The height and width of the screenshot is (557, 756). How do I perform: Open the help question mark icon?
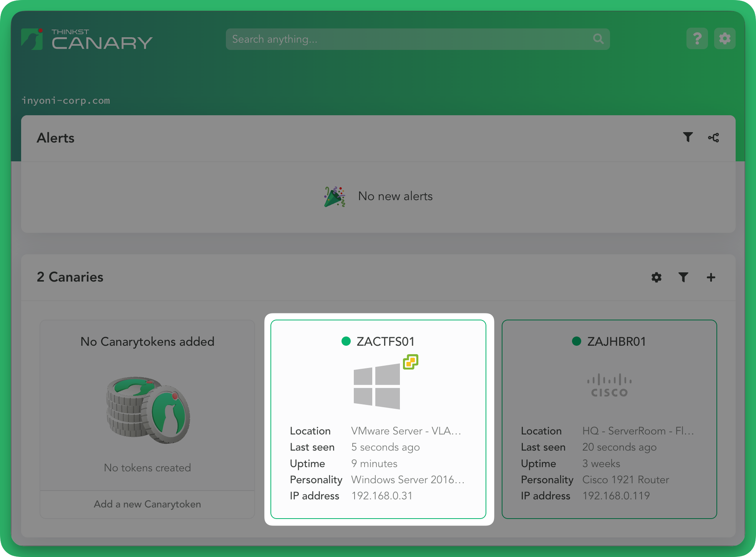pyautogui.click(x=697, y=38)
